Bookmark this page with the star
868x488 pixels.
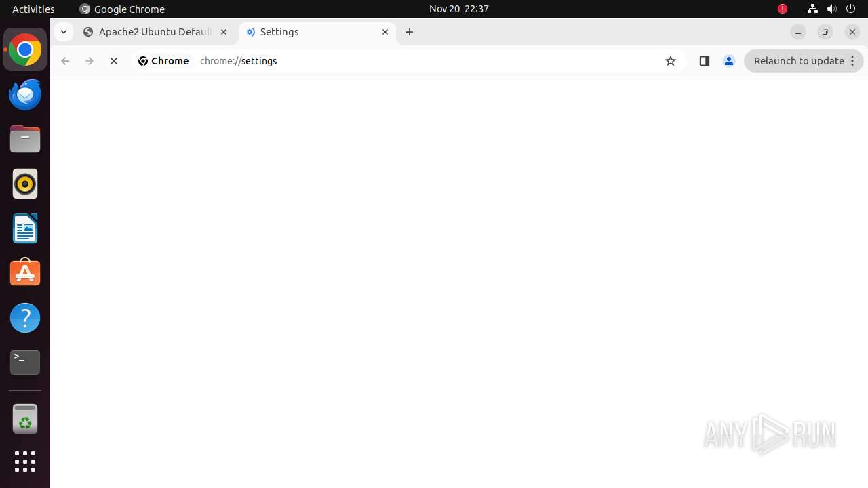coord(671,61)
